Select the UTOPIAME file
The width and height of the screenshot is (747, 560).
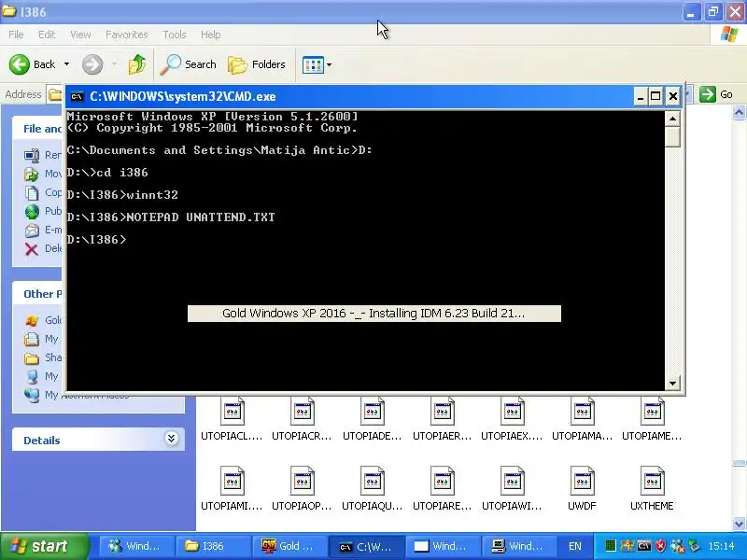pos(652,419)
